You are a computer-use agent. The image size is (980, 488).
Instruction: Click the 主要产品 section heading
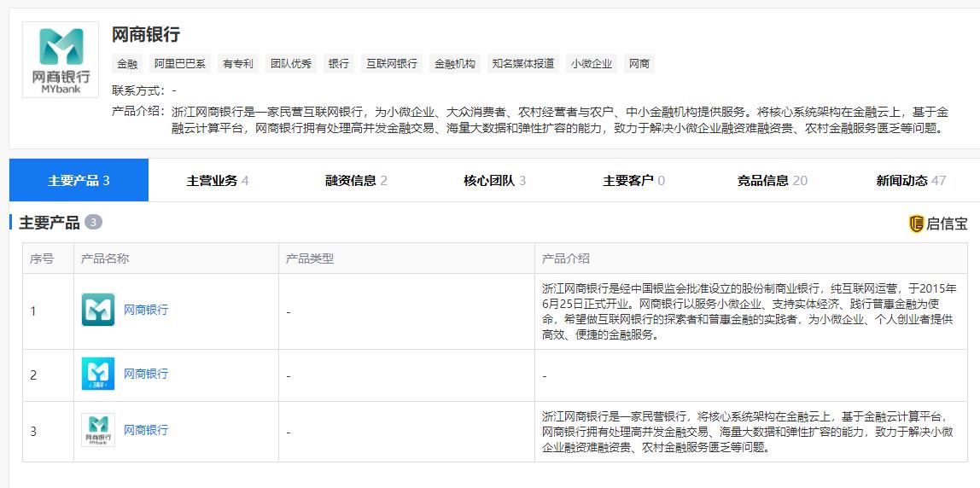coord(50,223)
